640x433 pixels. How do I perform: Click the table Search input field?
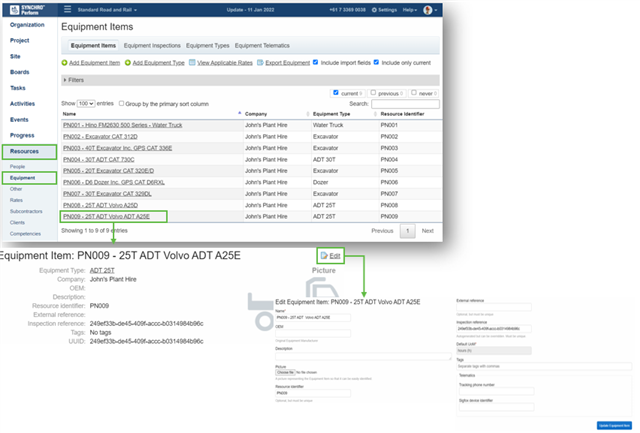405,104
